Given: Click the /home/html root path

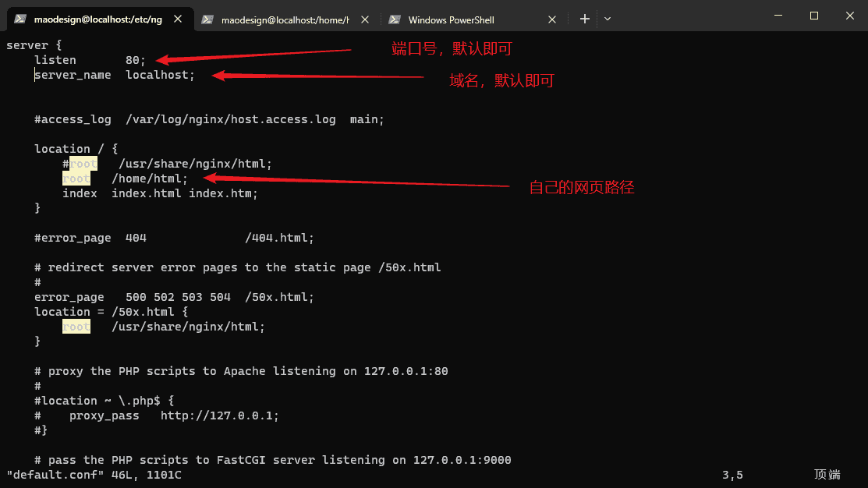Looking at the screenshot, I should tap(148, 179).
